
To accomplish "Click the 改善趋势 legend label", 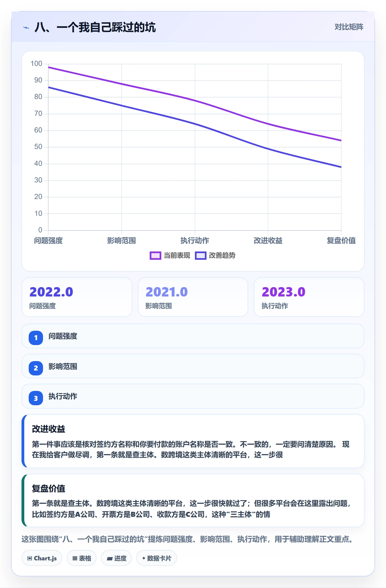I will (x=222, y=256).
